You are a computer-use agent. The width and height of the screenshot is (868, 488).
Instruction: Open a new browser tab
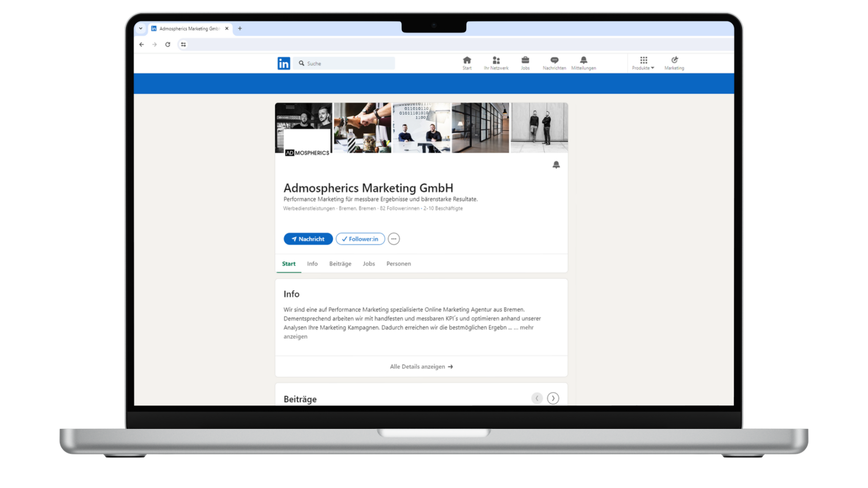(x=240, y=28)
